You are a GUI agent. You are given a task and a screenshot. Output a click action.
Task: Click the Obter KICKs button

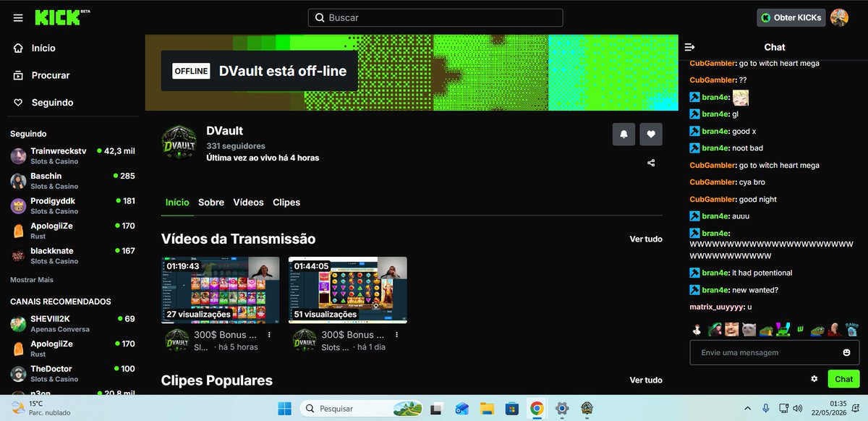pos(791,17)
